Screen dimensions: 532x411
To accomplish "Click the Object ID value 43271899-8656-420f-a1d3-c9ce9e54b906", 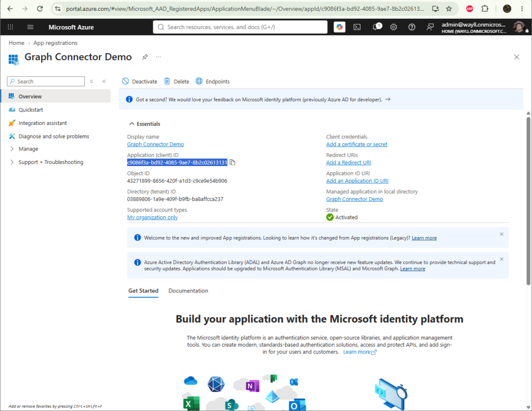I will click(x=177, y=181).
